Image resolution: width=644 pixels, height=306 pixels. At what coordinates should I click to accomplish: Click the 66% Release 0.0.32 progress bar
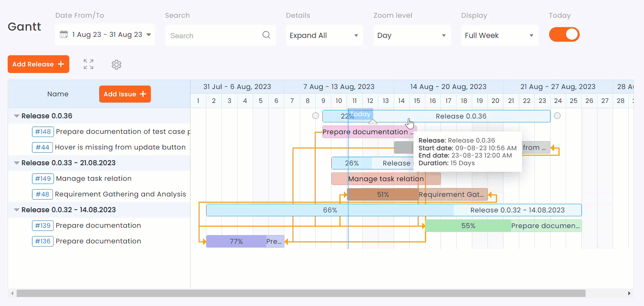click(330, 210)
